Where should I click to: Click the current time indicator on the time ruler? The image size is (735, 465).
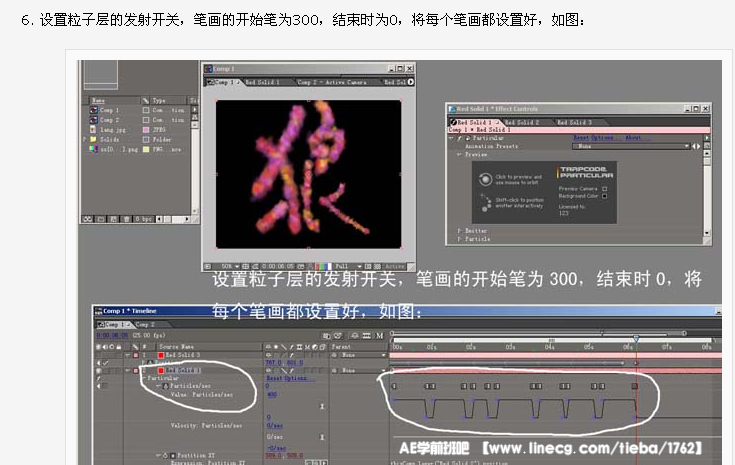(636, 338)
